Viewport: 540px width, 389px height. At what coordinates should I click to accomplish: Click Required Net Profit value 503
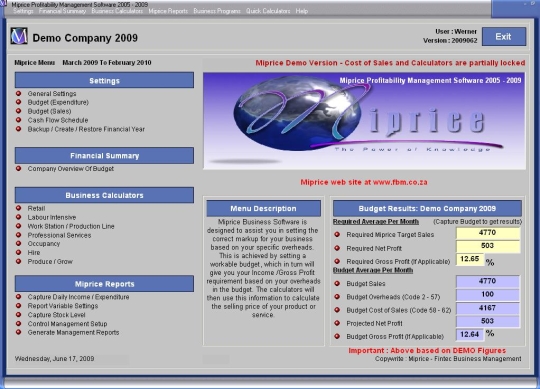click(x=488, y=246)
